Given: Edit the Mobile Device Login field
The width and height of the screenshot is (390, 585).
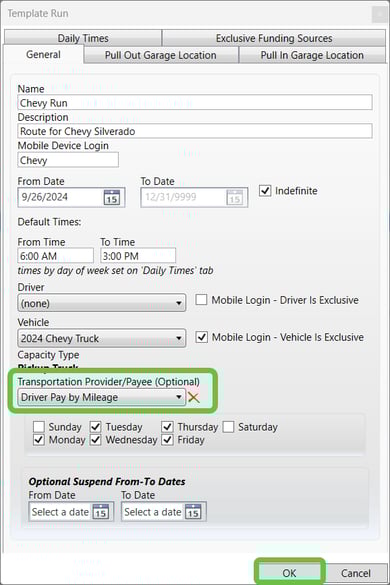Looking at the screenshot, I should tap(68, 160).
